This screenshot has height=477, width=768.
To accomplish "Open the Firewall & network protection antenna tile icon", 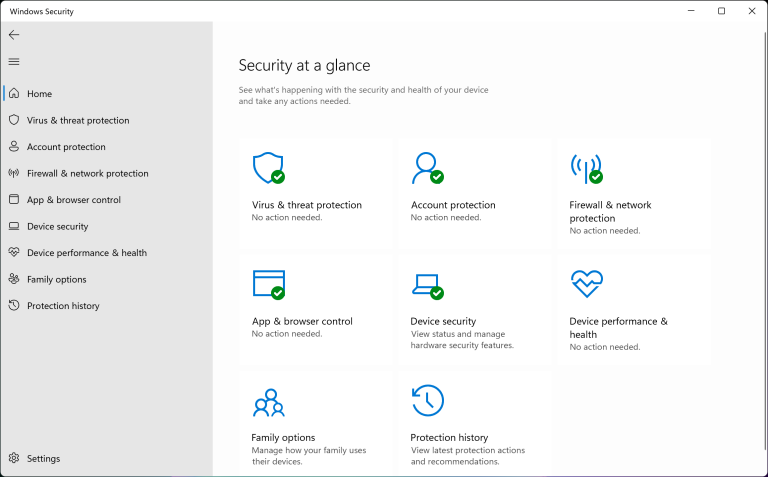I will tap(586, 169).
